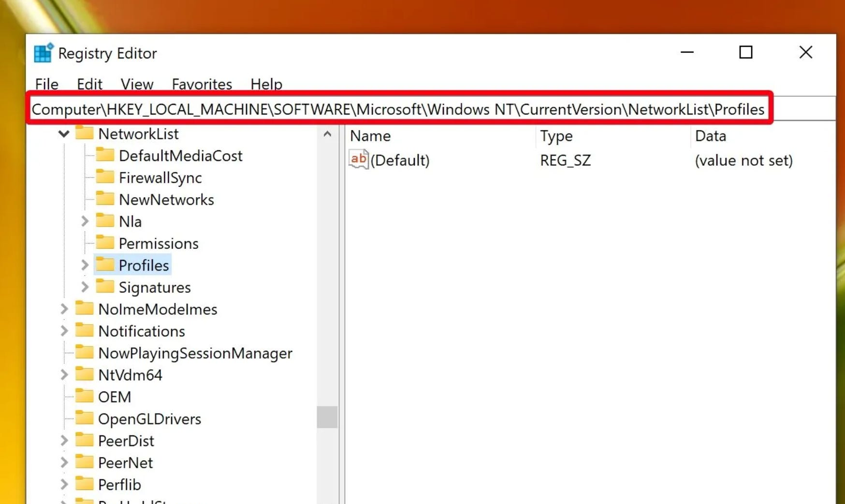Screen dimensions: 845x504
Task: Expand the NoImeModeImes key
Action: point(64,309)
